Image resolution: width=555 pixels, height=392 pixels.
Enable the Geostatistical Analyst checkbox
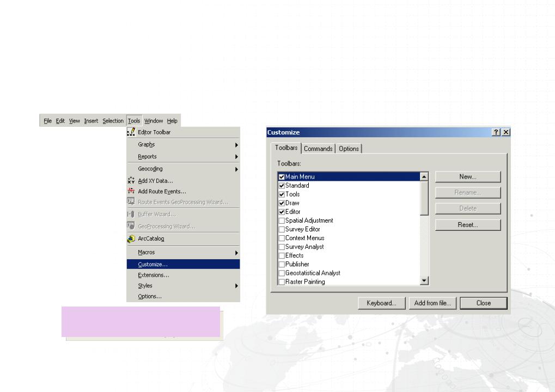click(x=282, y=273)
